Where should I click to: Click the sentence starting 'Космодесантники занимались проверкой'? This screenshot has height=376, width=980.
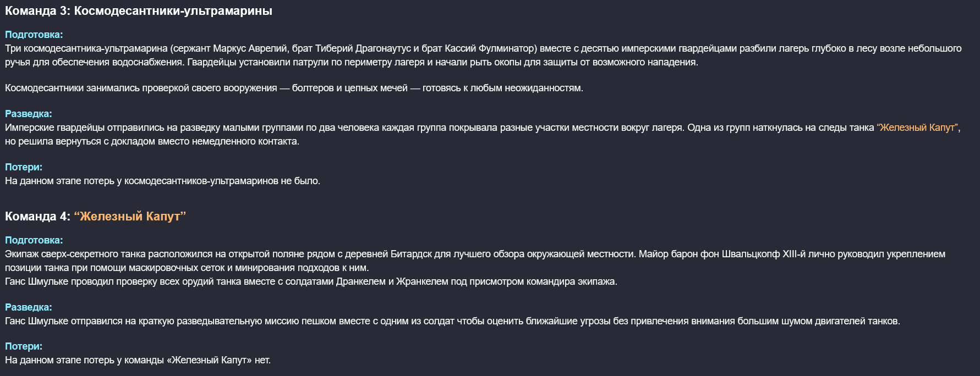(294, 88)
